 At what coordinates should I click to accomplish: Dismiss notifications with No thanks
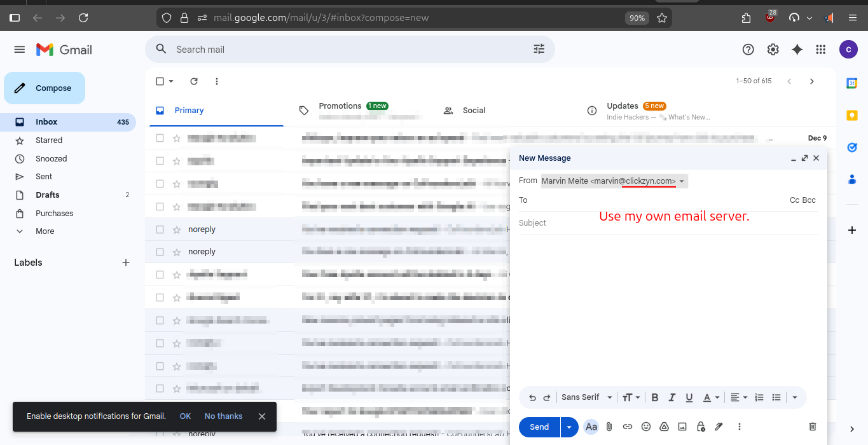click(223, 416)
